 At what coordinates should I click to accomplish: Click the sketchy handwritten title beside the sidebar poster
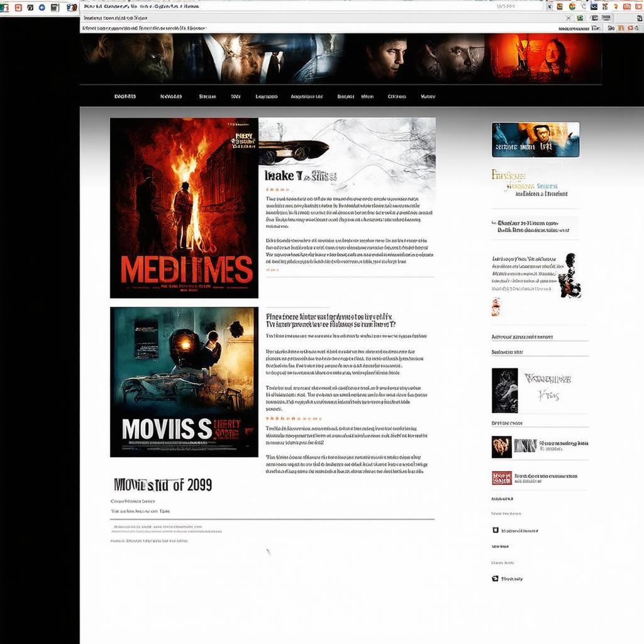pyautogui.click(x=548, y=387)
